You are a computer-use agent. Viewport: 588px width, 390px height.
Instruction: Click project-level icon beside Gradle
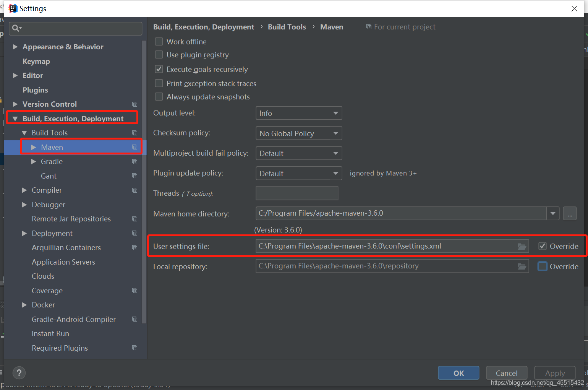pos(134,161)
